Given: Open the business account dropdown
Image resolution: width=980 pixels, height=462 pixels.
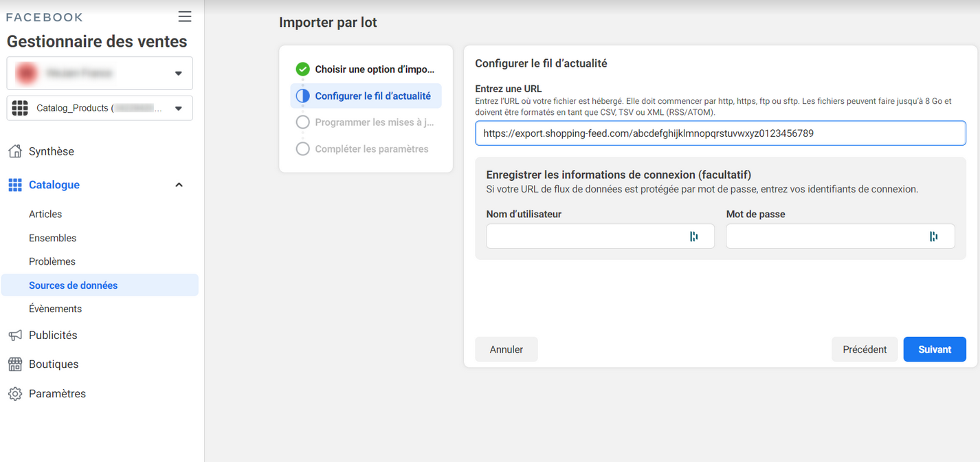Looking at the screenshot, I should [100, 73].
